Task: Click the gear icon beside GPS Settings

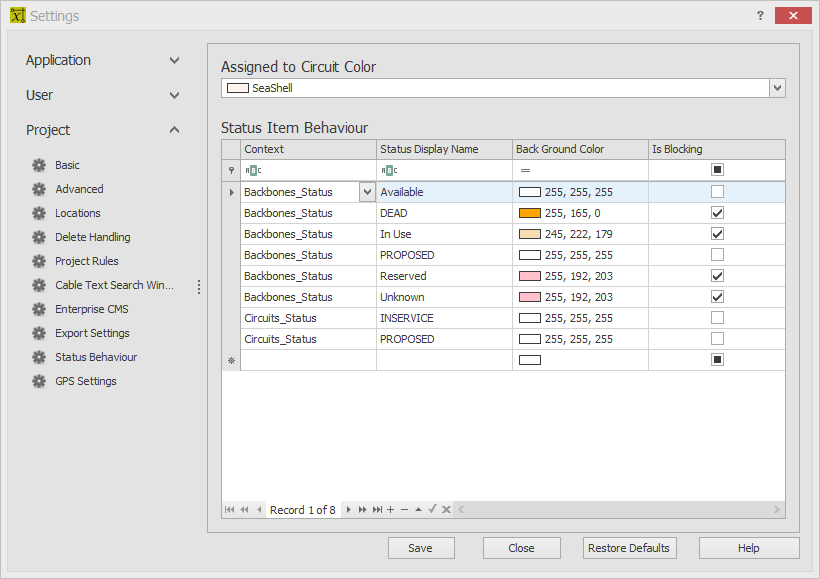Action: 39,382
